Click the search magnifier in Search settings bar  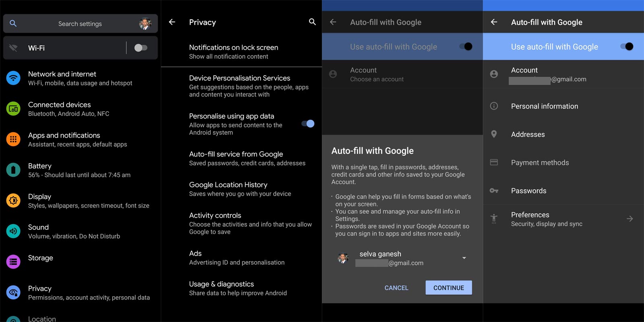click(x=13, y=23)
